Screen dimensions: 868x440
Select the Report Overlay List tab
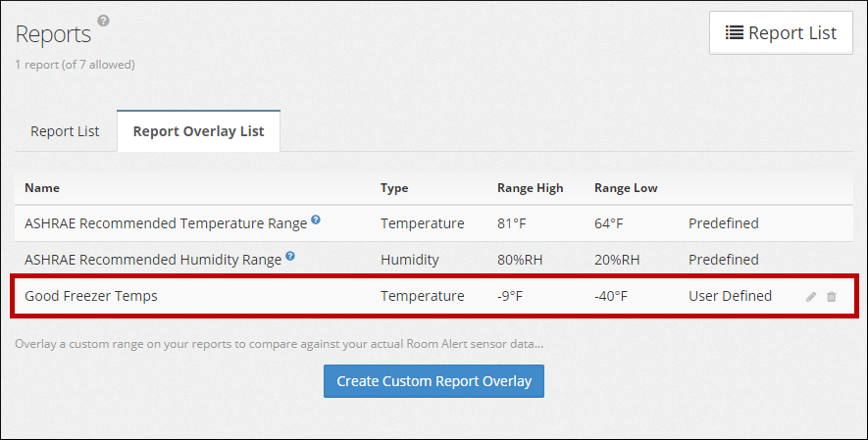tap(198, 131)
